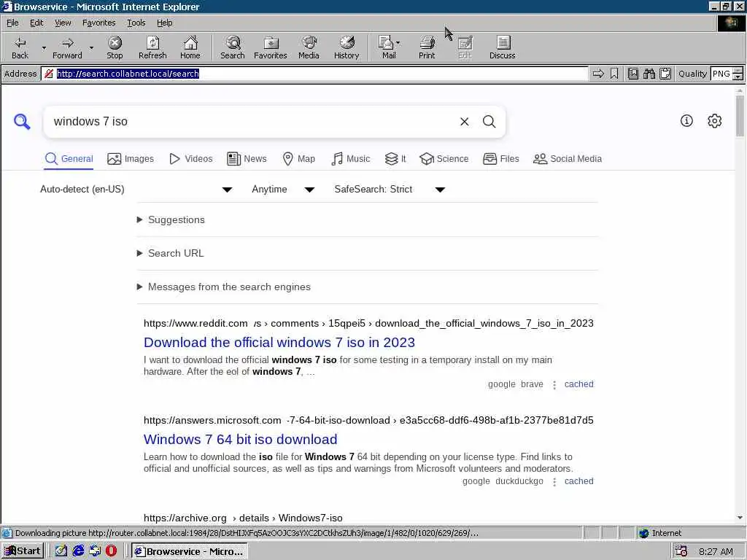The height and width of the screenshot is (560, 747).
Task: Go to the Home page
Action: [x=190, y=47]
